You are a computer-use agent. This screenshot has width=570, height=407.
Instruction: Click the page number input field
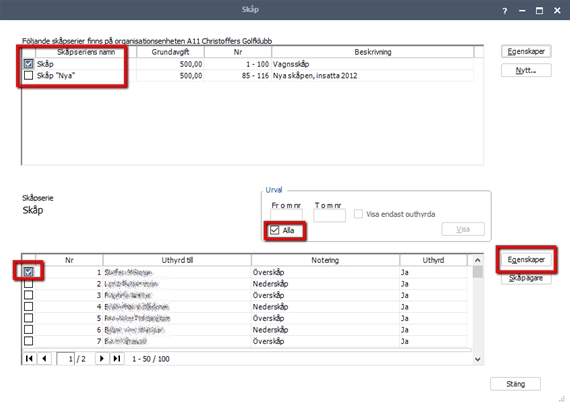click(x=66, y=359)
